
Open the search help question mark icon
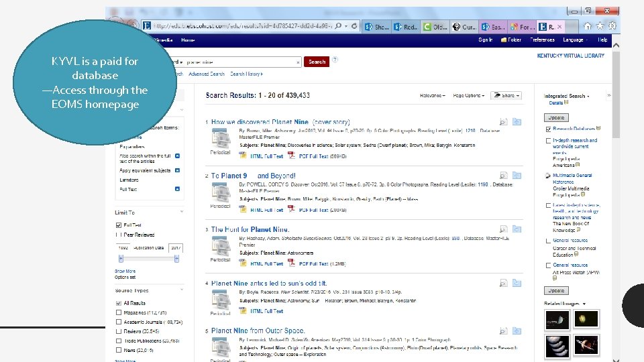335,60
